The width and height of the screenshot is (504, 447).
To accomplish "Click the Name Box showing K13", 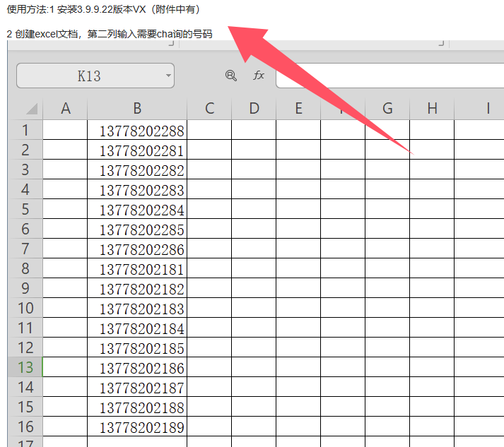I will pos(88,76).
